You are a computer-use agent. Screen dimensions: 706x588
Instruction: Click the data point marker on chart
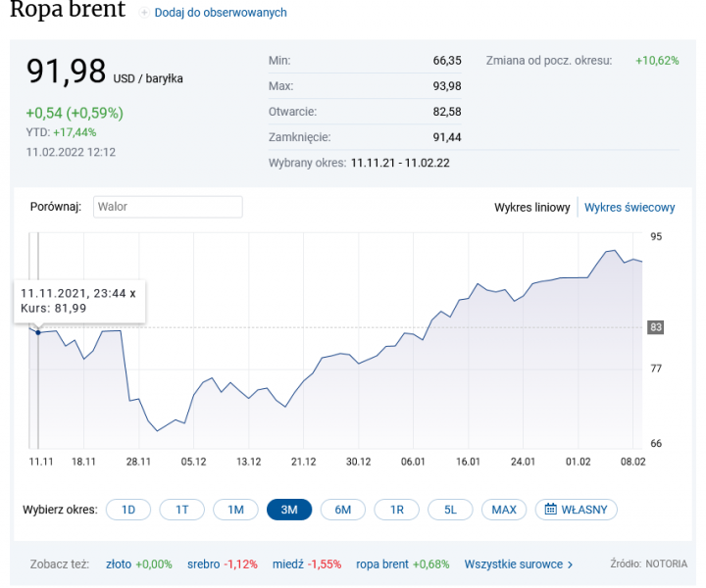pos(38,332)
